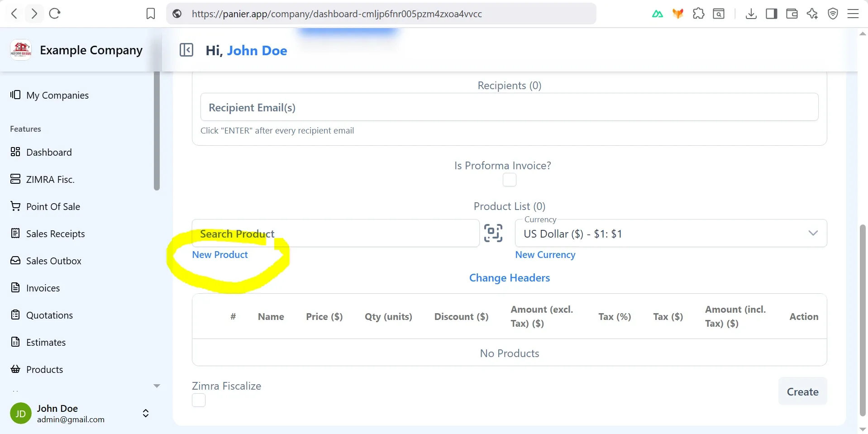
Task: Click the Qty (units) column header
Action: coord(389,316)
